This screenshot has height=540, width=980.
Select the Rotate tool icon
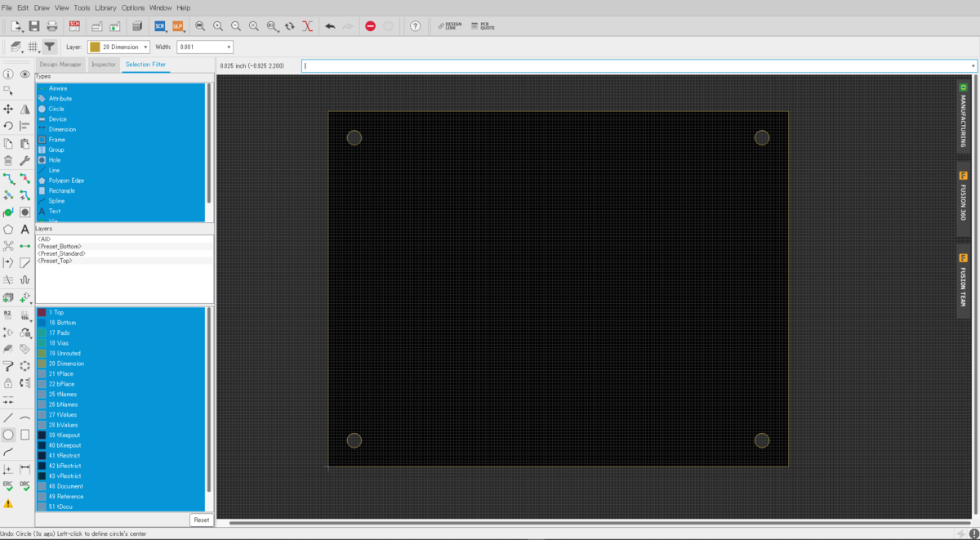pyautogui.click(x=8, y=126)
